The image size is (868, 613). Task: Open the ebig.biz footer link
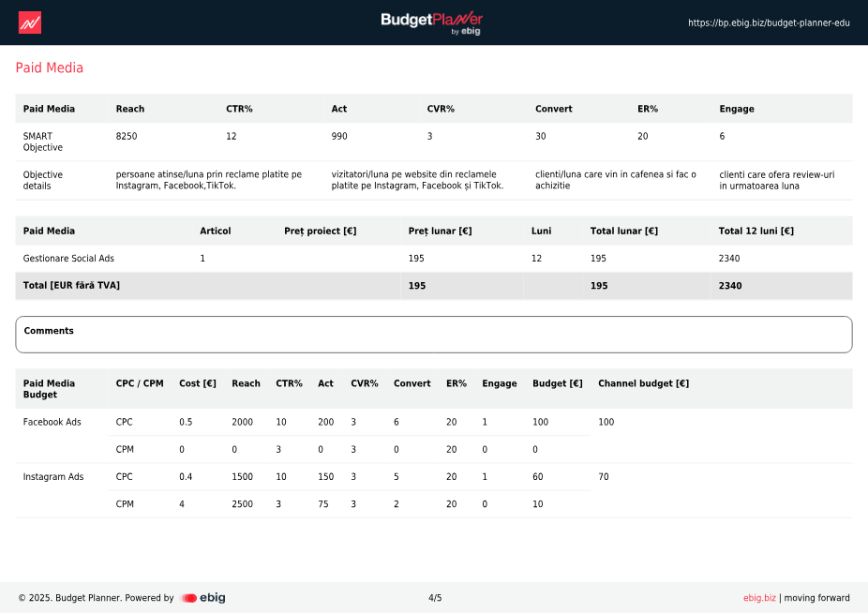759,598
